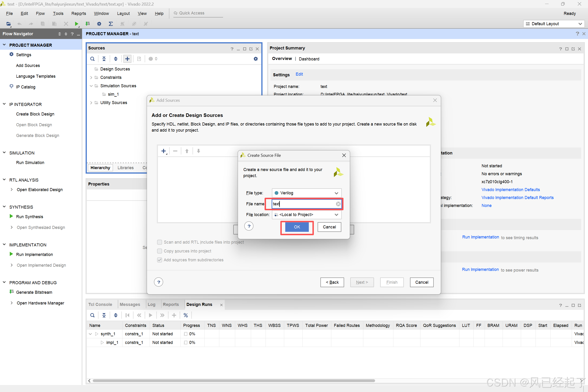
Task: Click Cancel in Create Source File dialog
Action: pos(329,227)
